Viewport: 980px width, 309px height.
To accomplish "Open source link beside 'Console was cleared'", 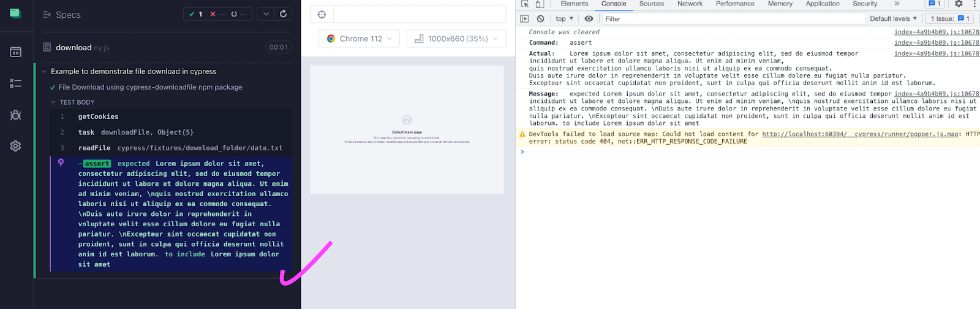I will (937, 32).
